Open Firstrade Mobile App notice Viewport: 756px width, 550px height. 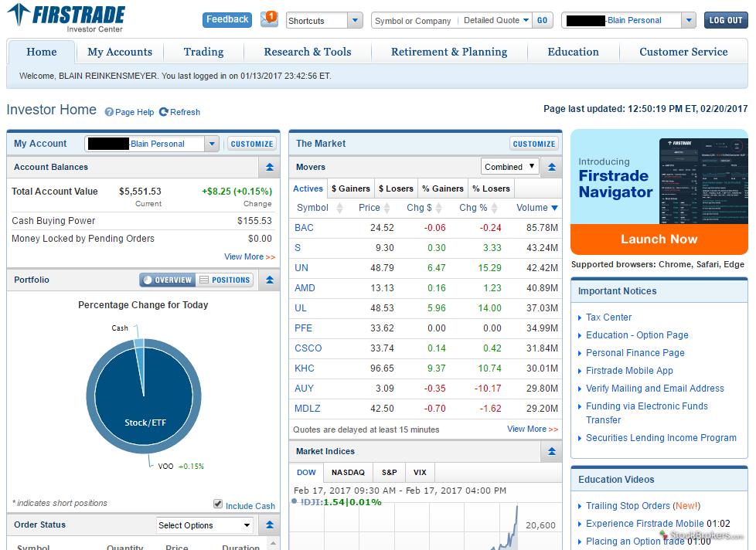point(629,371)
